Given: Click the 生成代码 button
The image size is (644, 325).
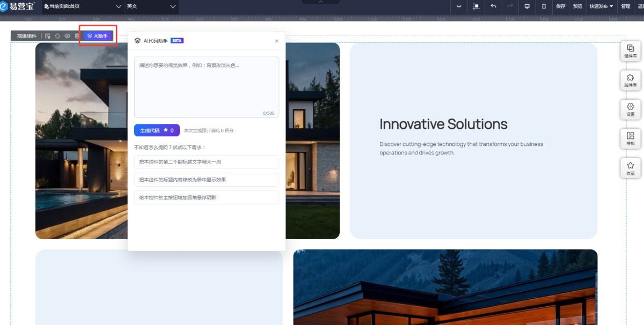Looking at the screenshot, I should pos(157,130).
